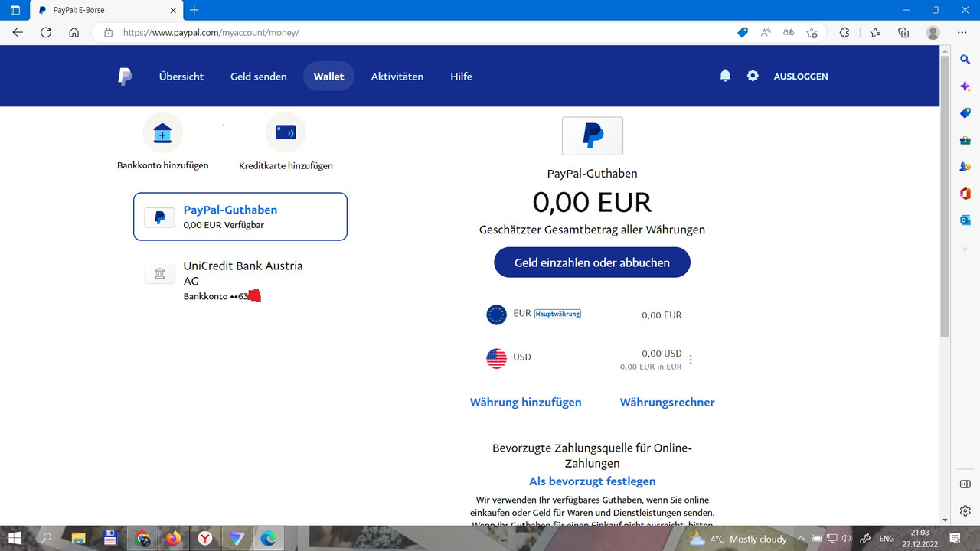The height and width of the screenshot is (551, 980).
Task: Open the Geld senden menu
Action: coord(259,77)
